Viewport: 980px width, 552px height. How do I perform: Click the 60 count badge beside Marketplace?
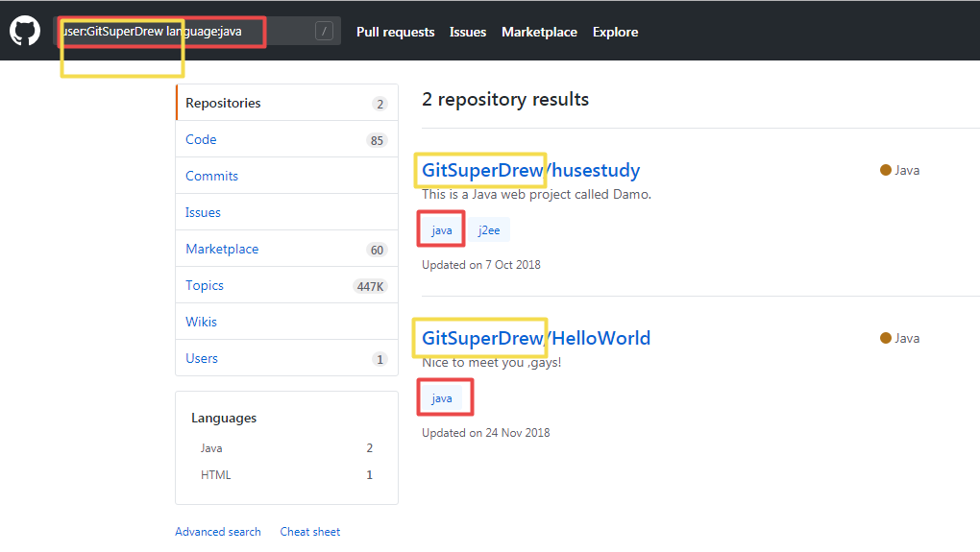(377, 250)
